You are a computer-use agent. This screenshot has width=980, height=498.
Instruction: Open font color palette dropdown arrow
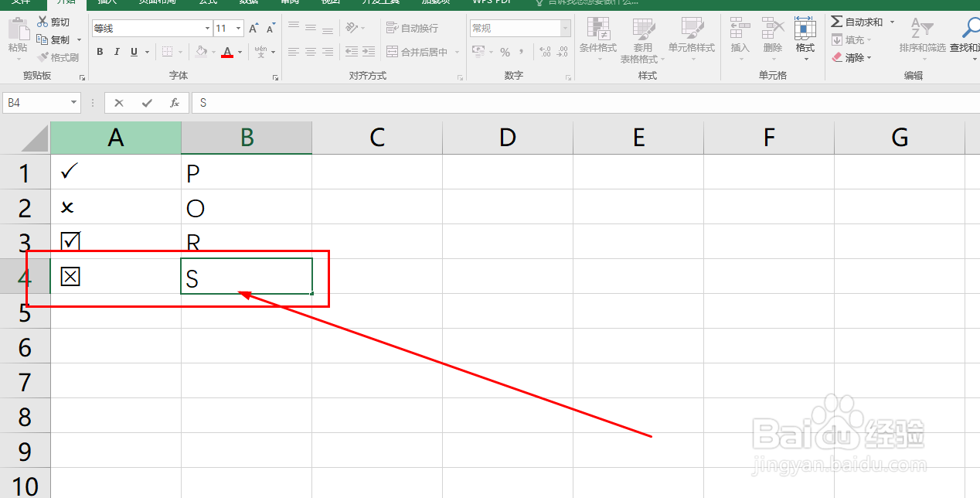click(x=240, y=53)
